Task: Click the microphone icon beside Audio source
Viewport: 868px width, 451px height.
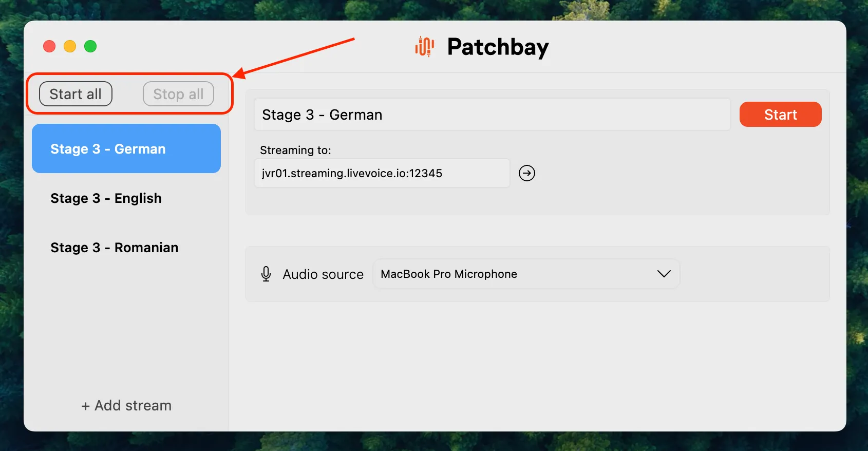Action: pos(266,274)
